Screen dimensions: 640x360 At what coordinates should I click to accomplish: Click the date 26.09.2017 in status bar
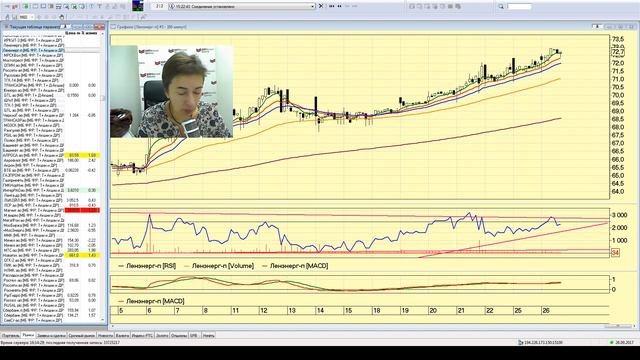624,342
